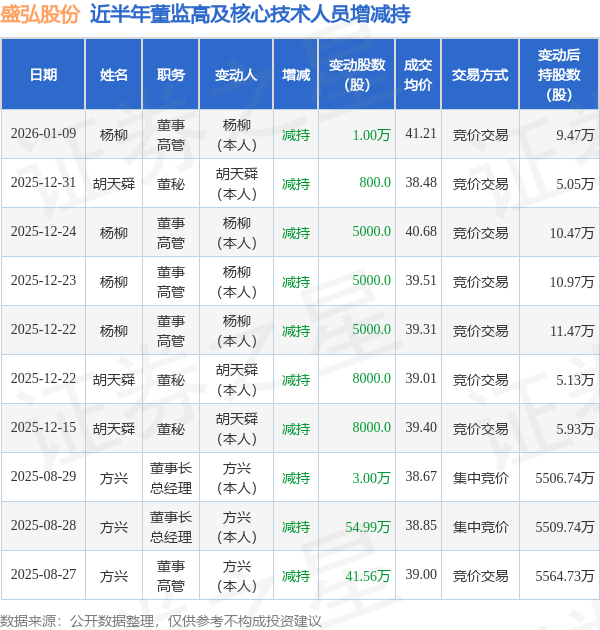Click 竞价交易 in the 2025-08-27 row
The width and height of the screenshot is (600, 630).
click(x=480, y=576)
